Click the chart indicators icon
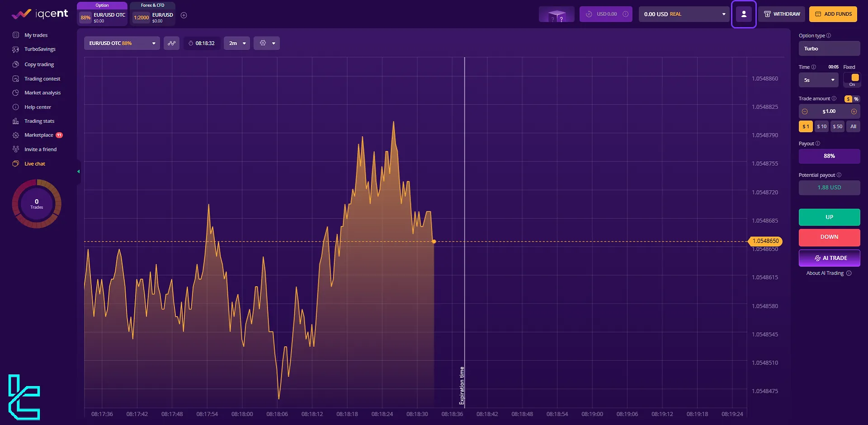 pos(171,43)
